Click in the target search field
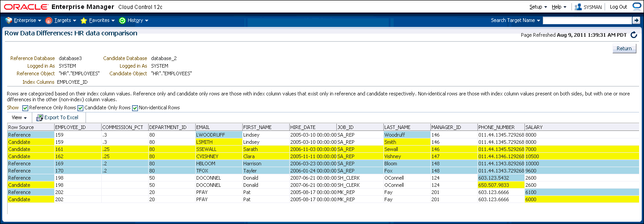This screenshot has width=644, height=224. click(x=587, y=20)
